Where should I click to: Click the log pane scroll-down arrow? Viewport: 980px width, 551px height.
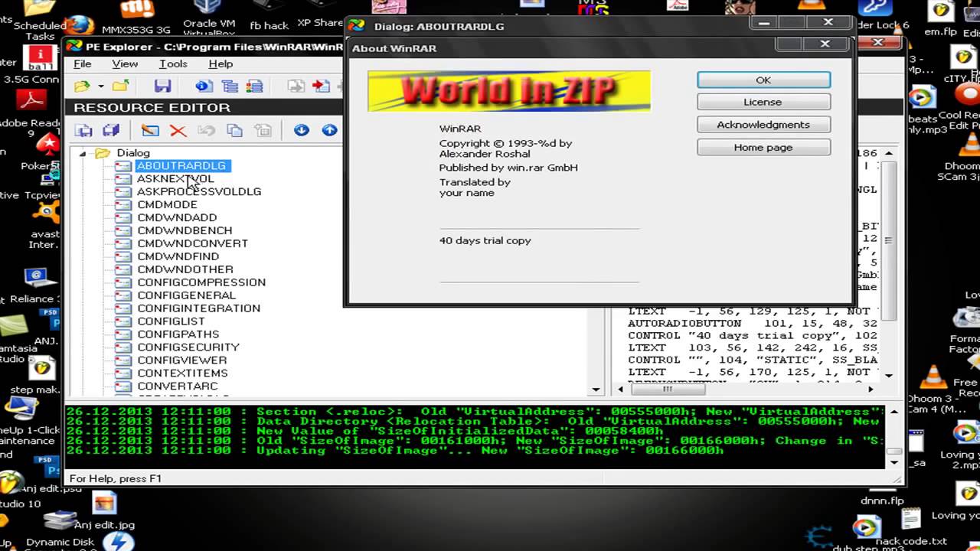pos(893,461)
